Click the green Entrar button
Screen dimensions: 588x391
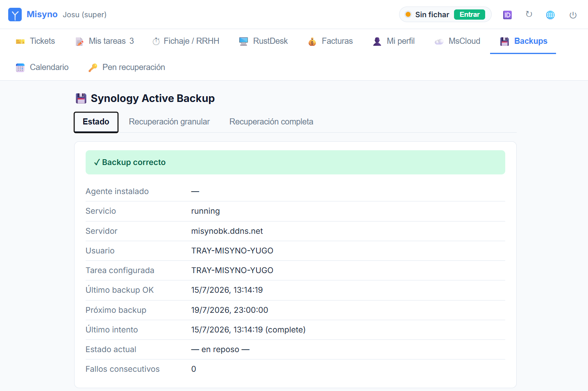tap(470, 15)
